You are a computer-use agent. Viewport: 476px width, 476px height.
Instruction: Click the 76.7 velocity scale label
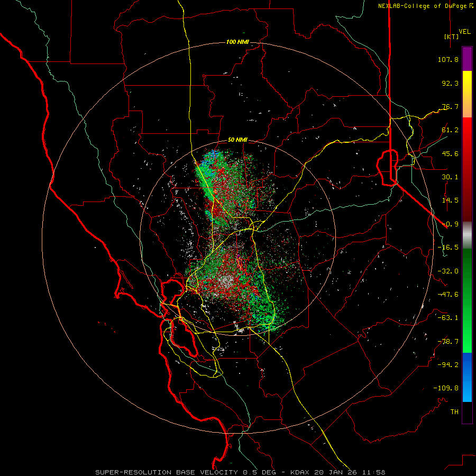click(x=450, y=106)
